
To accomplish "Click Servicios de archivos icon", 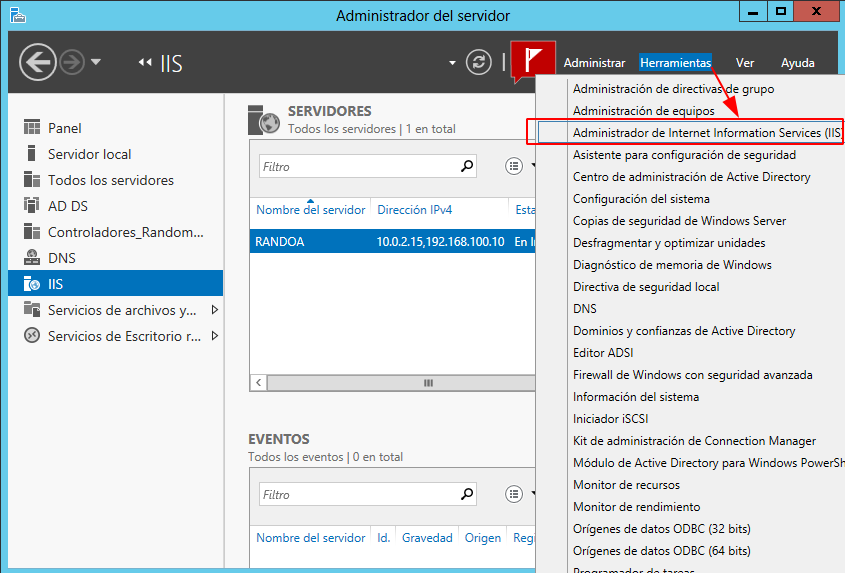I will click(x=32, y=309).
